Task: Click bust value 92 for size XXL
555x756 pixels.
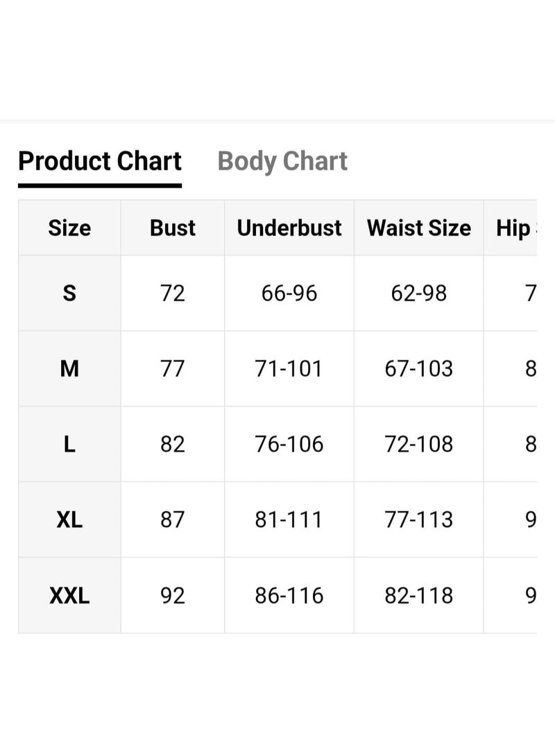Action: coord(173,596)
